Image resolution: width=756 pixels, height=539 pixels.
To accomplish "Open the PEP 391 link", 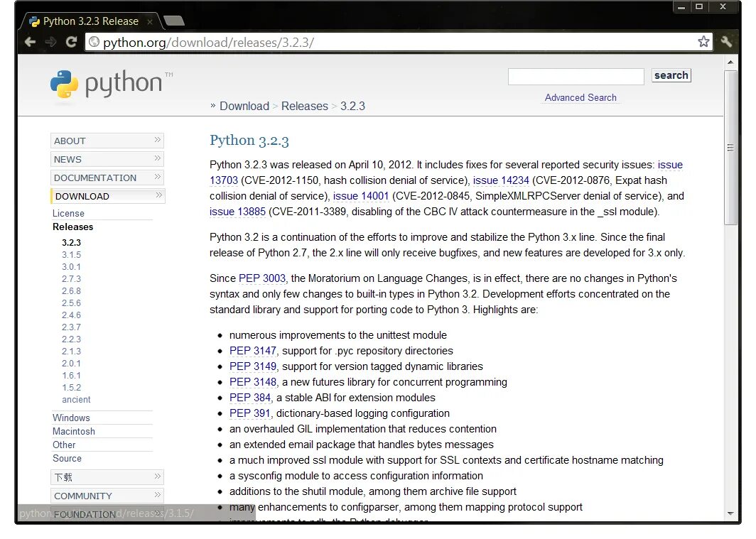I will (250, 413).
